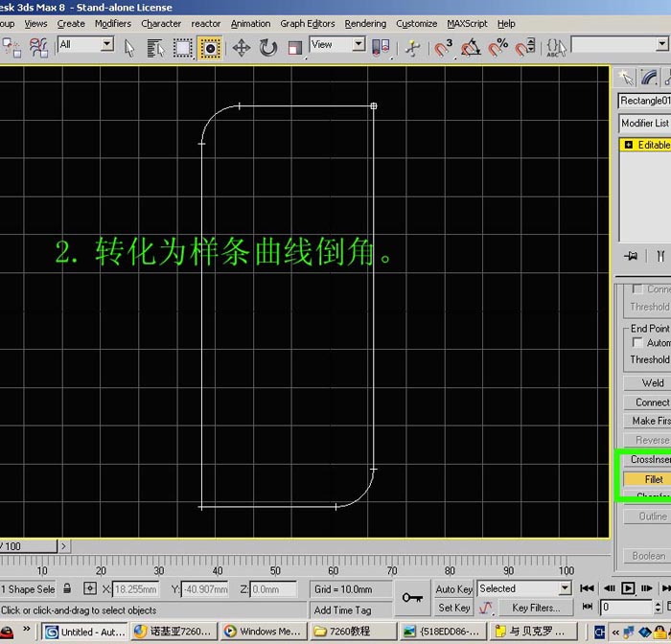
Task: Click the Weld button
Action: (x=647, y=383)
